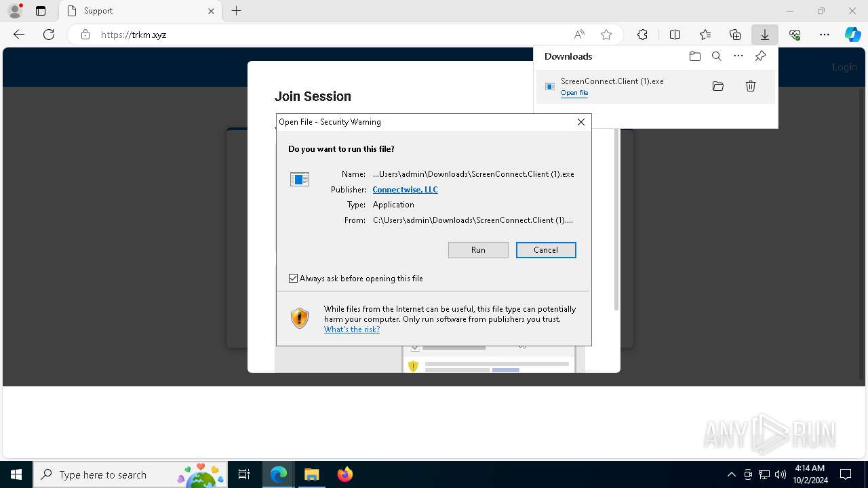Open the Extensions puzzle icon
Viewport: 868px width, 488px height.
[x=642, y=35]
